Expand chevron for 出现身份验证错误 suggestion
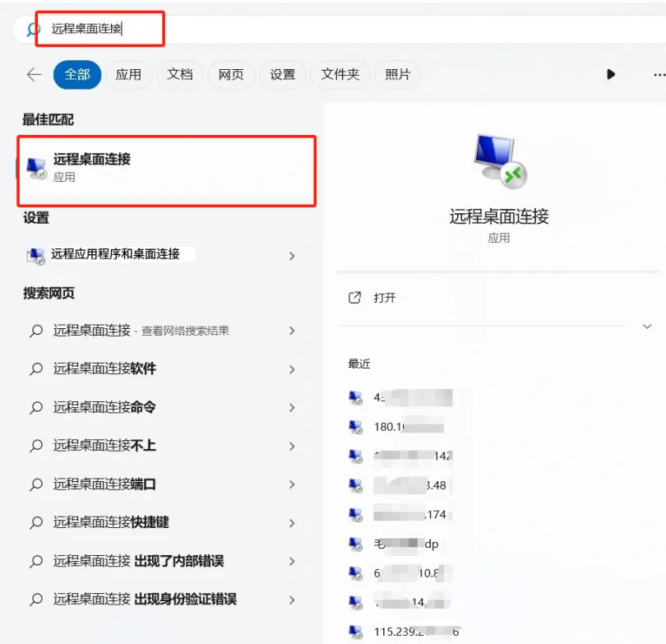This screenshot has height=644, width=666. (292, 600)
